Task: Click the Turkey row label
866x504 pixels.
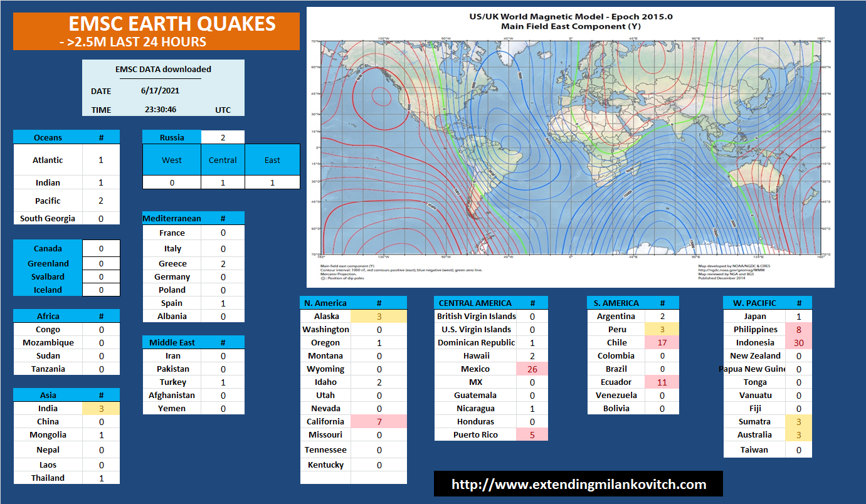Action: [172, 382]
